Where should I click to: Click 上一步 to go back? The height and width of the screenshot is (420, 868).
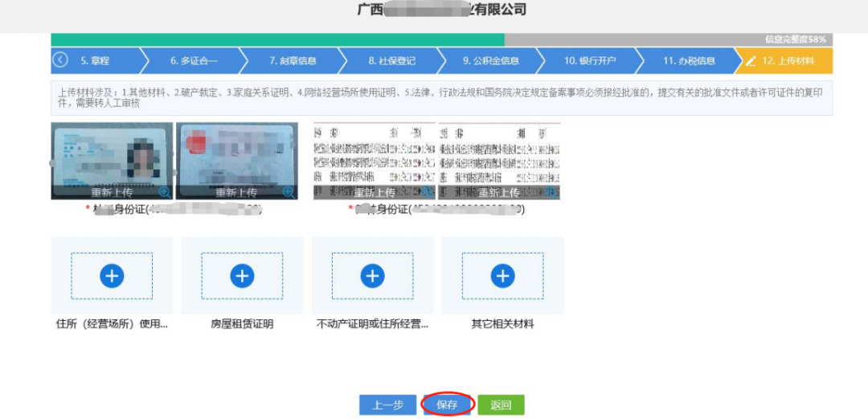387,405
